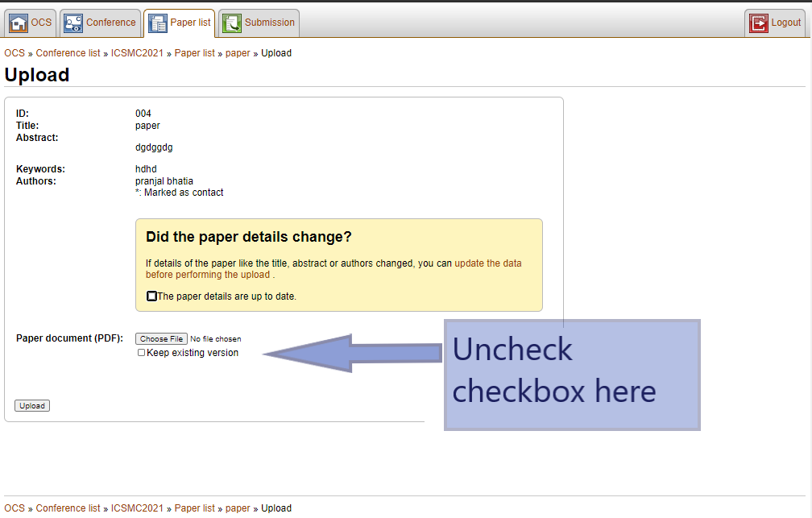
Task: Open the Conference tab label
Action: (110, 23)
